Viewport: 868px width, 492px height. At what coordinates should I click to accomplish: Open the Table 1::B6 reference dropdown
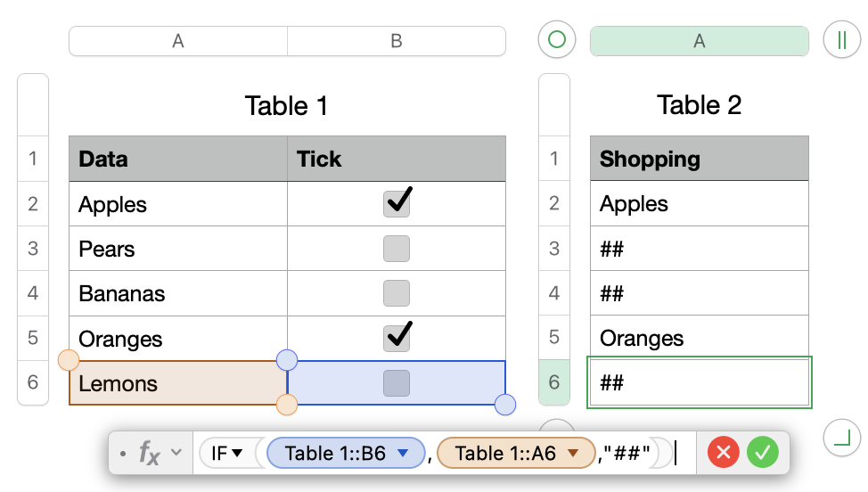403,454
